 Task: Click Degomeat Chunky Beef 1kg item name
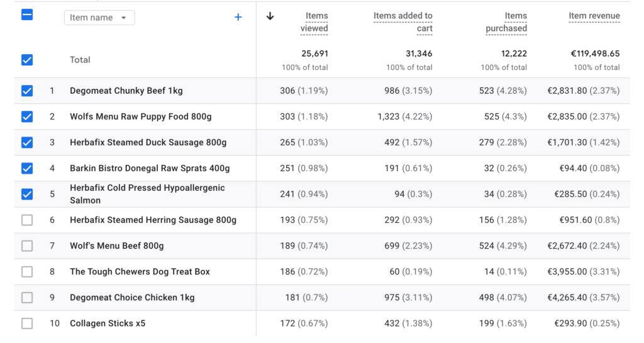click(126, 91)
